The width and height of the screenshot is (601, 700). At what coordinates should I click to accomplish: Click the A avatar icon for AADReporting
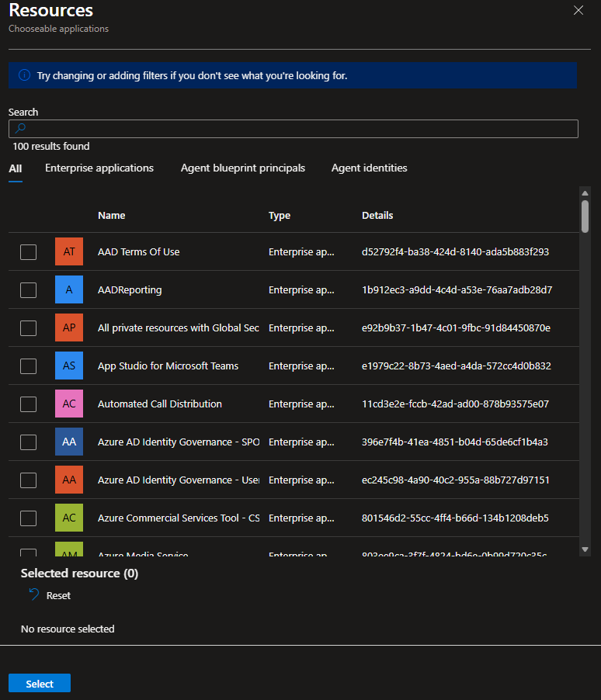point(69,289)
